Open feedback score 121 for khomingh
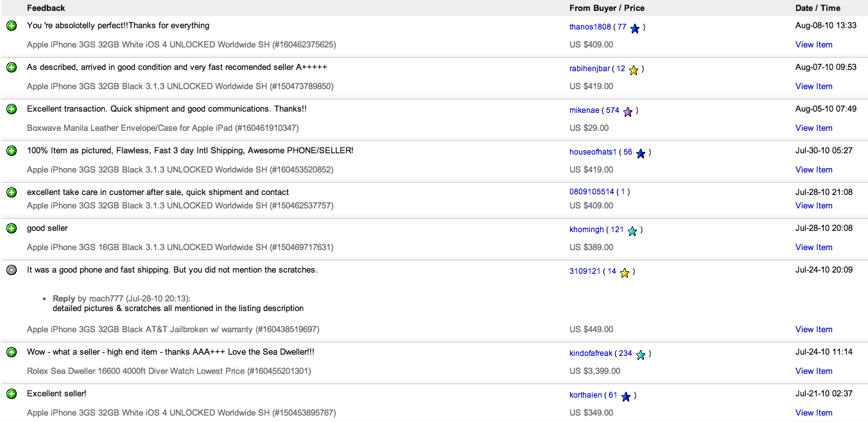Viewport: 868px width, 422px height. [617, 230]
